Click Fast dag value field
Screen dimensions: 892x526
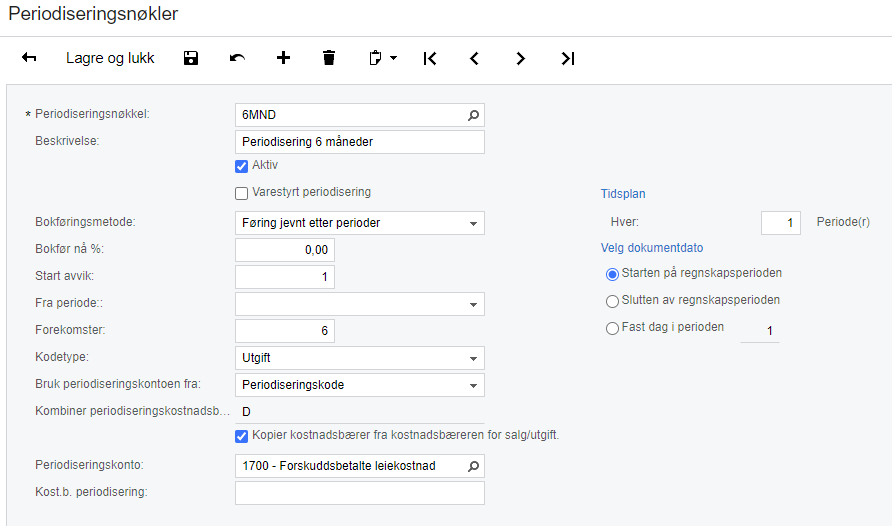tap(759, 331)
